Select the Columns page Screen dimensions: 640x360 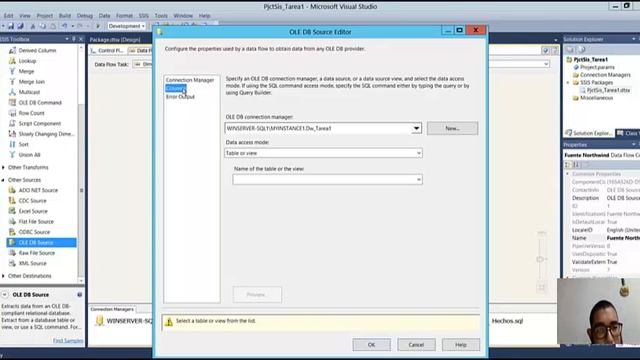(x=176, y=89)
